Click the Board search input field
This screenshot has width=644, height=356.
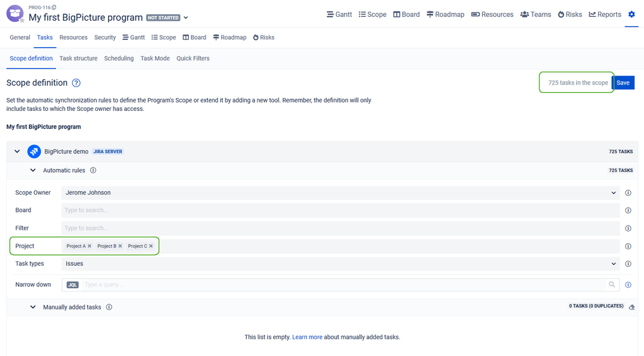coord(340,210)
